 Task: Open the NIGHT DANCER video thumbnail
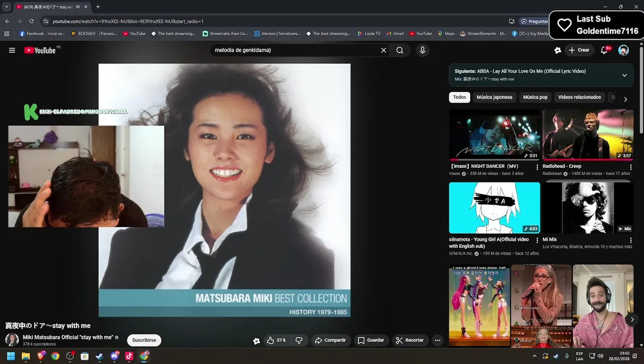point(494,134)
